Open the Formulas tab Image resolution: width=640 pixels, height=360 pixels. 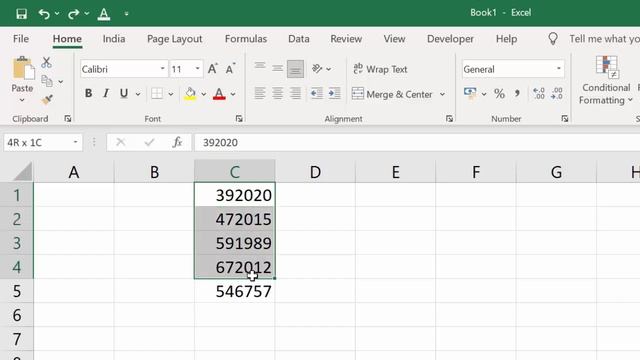pos(246,39)
